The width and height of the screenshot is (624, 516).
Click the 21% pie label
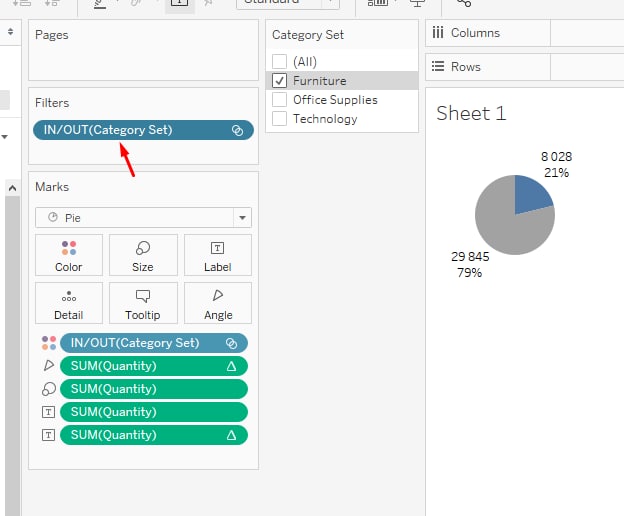tap(556, 173)
